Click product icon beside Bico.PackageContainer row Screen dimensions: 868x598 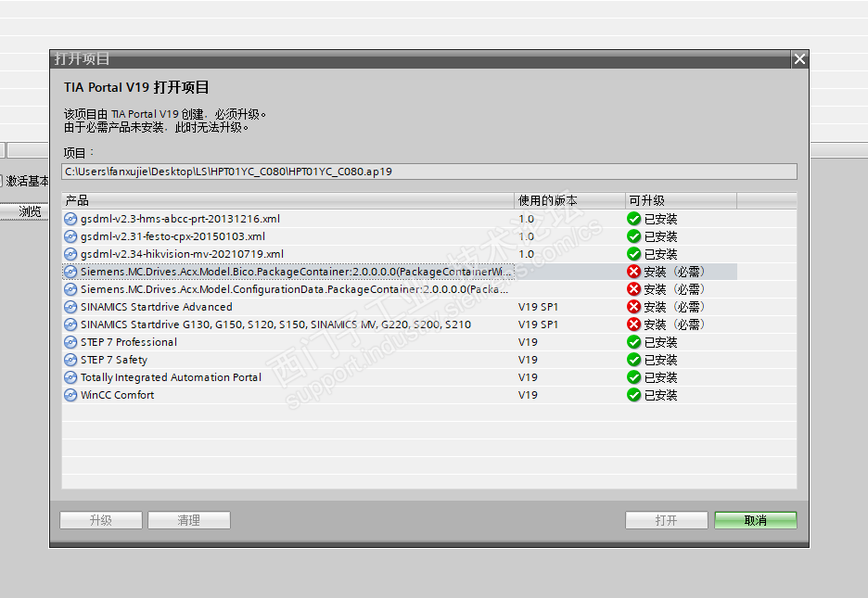(70, 272)
